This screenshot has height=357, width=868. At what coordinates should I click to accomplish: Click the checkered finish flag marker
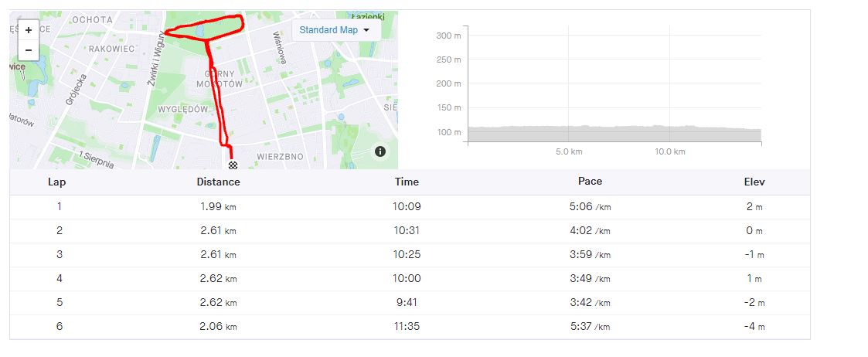coord(233,165)
